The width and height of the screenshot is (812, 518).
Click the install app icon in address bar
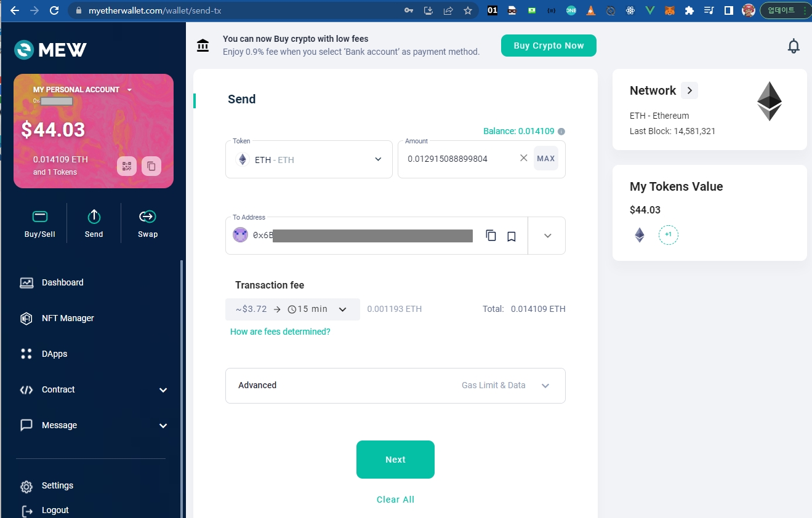click(428, 10)
